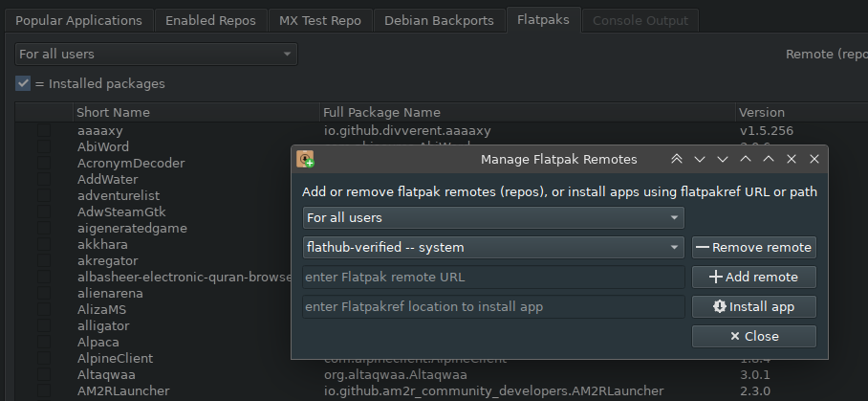Check the box for AbiWord row
This screenshot has width=868, height=401.
point(44,146)
